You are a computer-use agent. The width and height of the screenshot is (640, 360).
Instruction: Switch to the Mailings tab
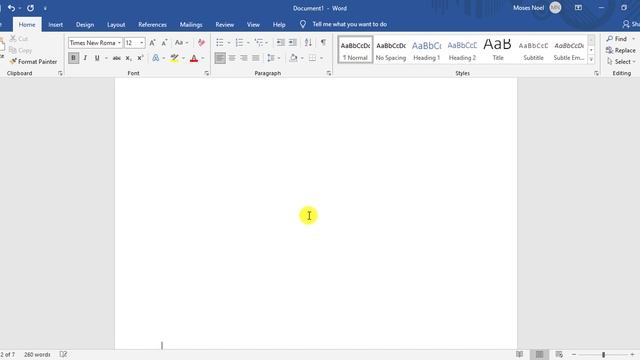click(191, 24)
